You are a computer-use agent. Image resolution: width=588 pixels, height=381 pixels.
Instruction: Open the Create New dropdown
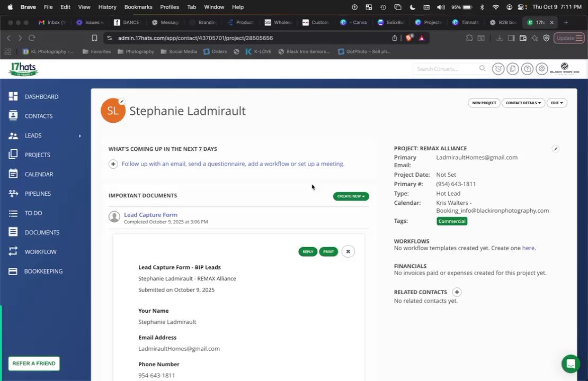(x=351, y=196)
